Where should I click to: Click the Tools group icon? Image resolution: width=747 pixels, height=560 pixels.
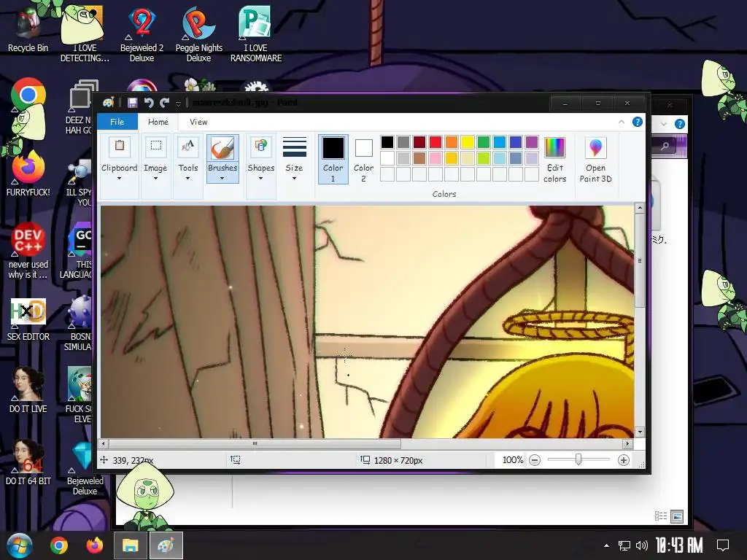coord(187,147)
